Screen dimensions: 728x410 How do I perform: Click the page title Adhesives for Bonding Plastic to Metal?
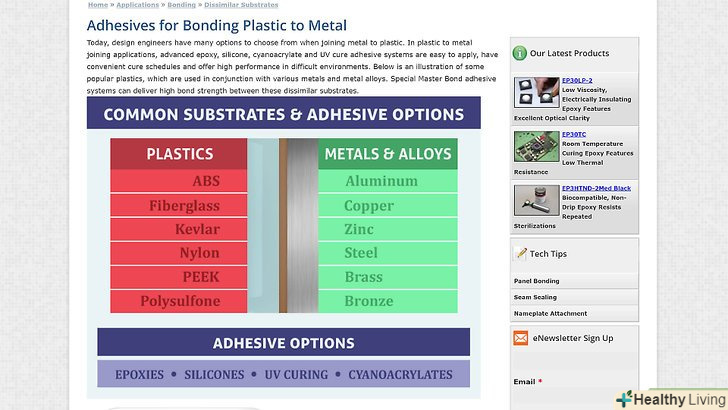pos(217,25)
